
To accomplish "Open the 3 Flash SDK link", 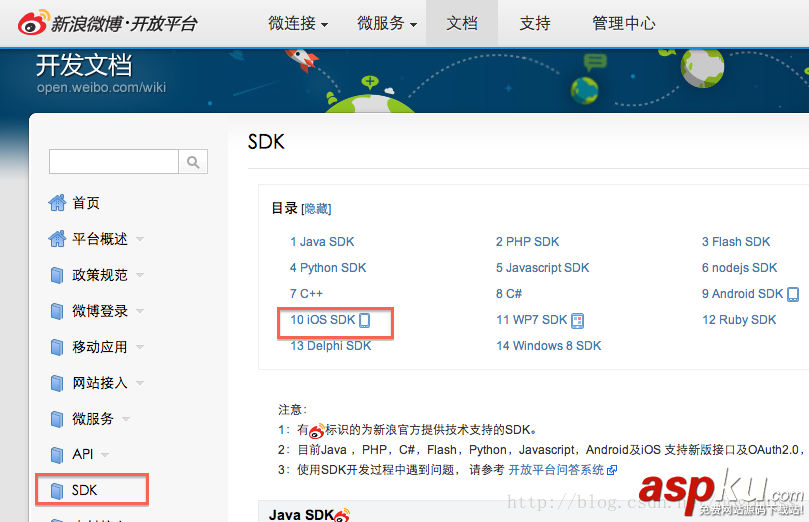I will click(736, 241).
